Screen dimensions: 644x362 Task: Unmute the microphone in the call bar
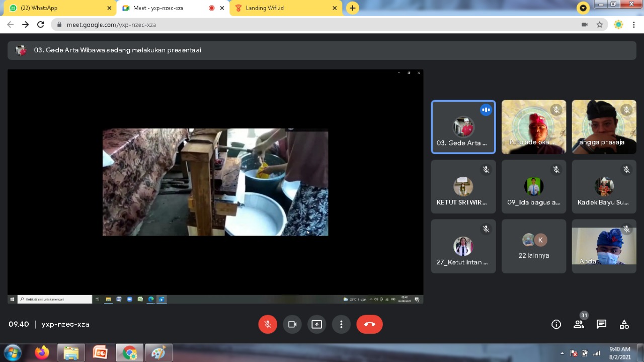pos(268,324)
